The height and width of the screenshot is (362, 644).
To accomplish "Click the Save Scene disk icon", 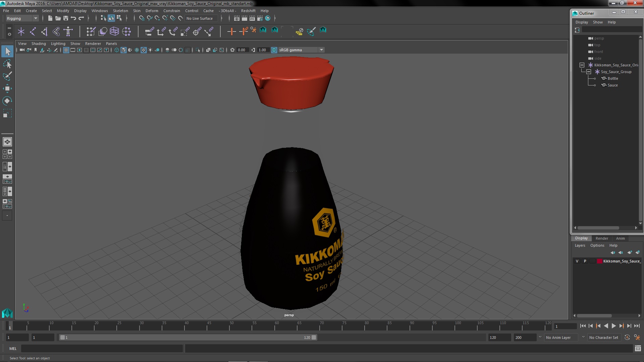I will (x=66, y=18).
